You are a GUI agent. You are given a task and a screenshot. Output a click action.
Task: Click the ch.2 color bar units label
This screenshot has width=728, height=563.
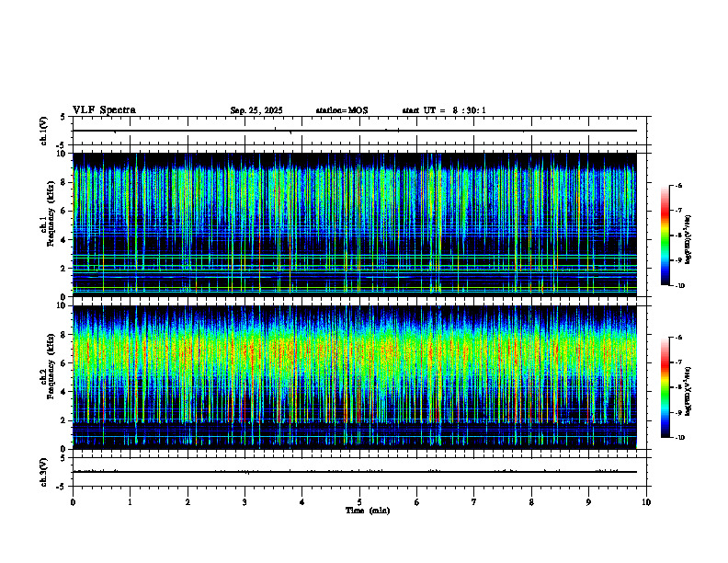[688, 391]
